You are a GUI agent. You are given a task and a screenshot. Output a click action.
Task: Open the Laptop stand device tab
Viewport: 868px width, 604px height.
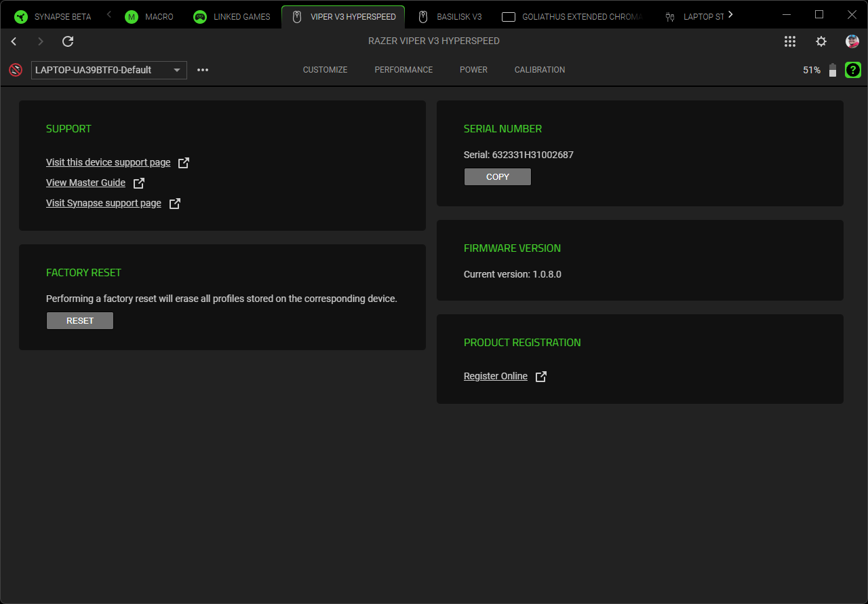[x=694, y=16]
